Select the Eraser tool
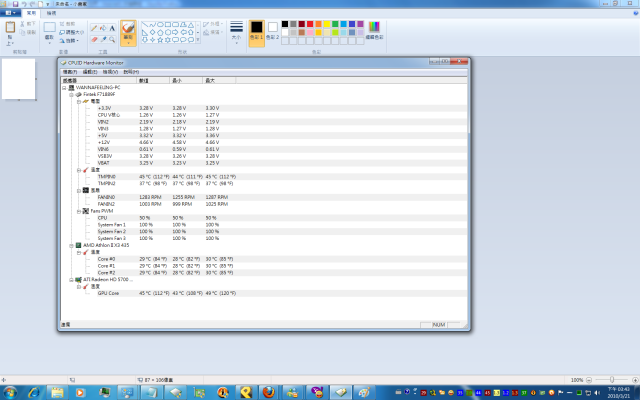Screen dimensions: 640x400 (94, 39)
